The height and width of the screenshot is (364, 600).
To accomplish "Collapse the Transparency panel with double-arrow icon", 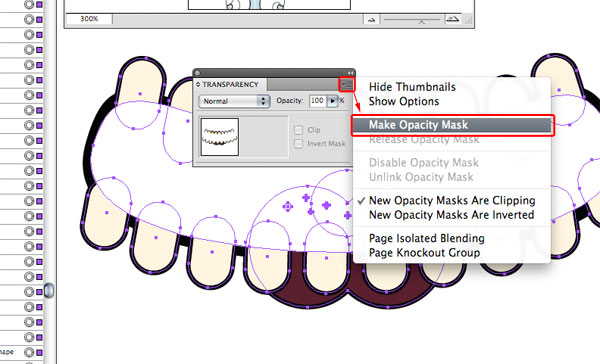I will [351, 73].
